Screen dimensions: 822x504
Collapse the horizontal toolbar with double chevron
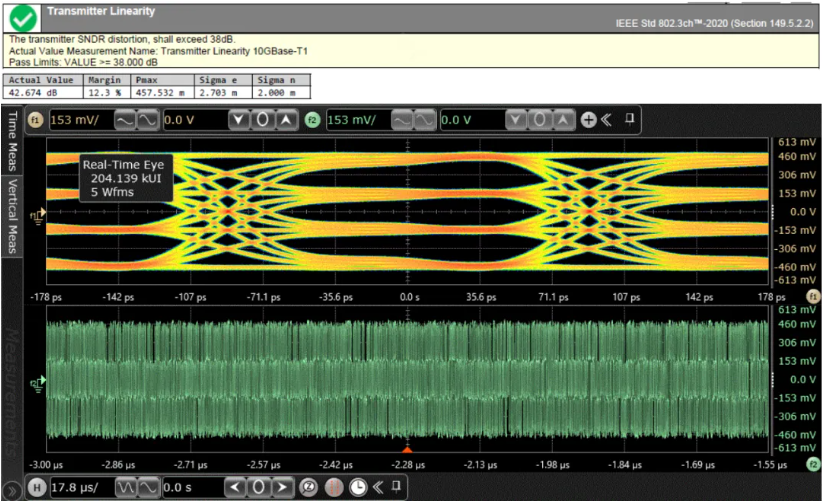[x=377, y=488]
